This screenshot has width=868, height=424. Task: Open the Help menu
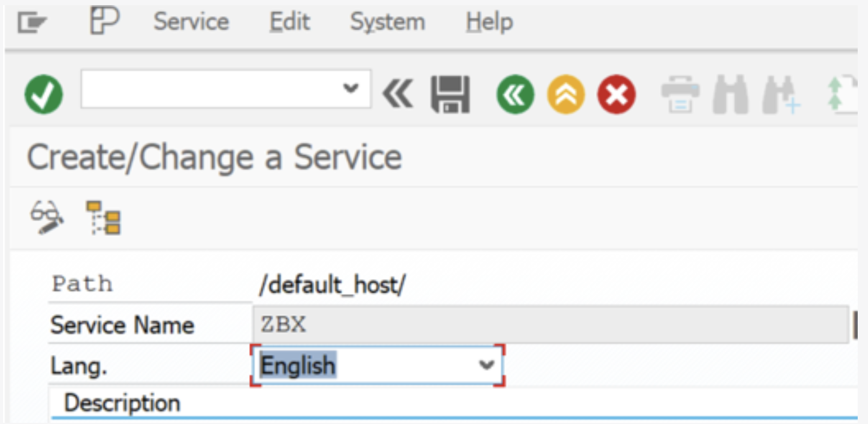pyautogui.click(x=489, y=21)
